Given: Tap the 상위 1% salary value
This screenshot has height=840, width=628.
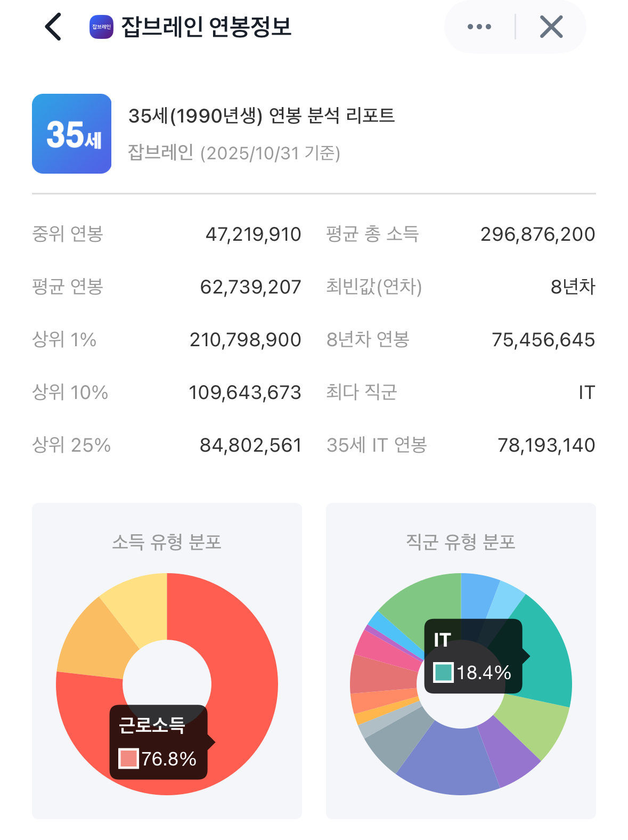Looking at the screenshot, I should click(x=245, y=340).
